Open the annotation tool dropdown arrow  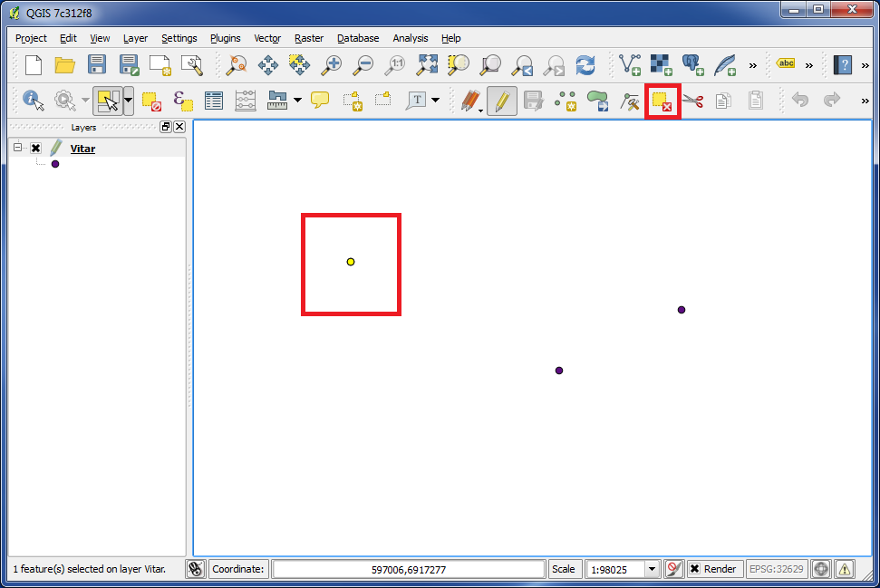coord(436,101)
